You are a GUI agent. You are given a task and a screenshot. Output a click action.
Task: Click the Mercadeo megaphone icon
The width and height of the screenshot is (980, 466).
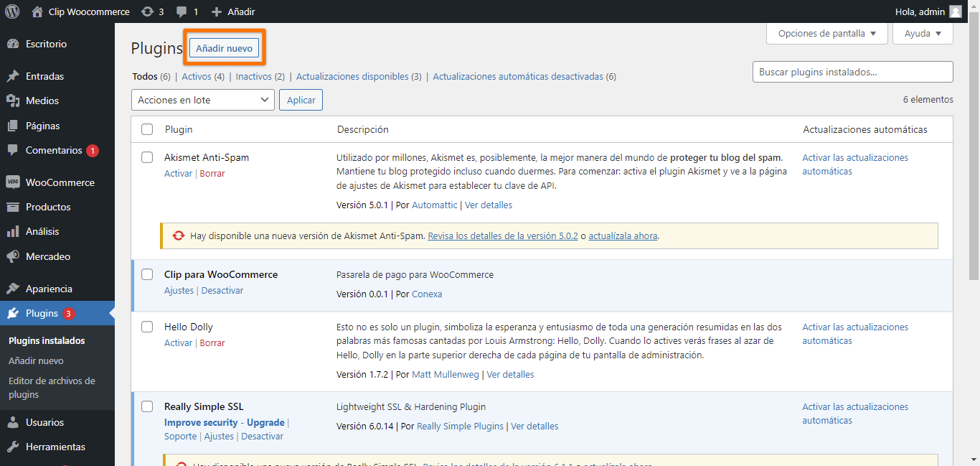coord(13,256)
